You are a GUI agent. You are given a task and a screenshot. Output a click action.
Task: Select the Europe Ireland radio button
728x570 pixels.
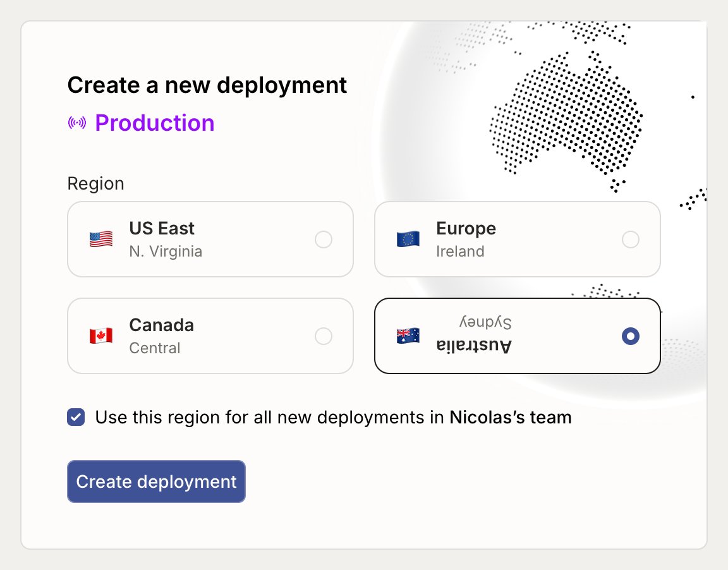point(630,240)
